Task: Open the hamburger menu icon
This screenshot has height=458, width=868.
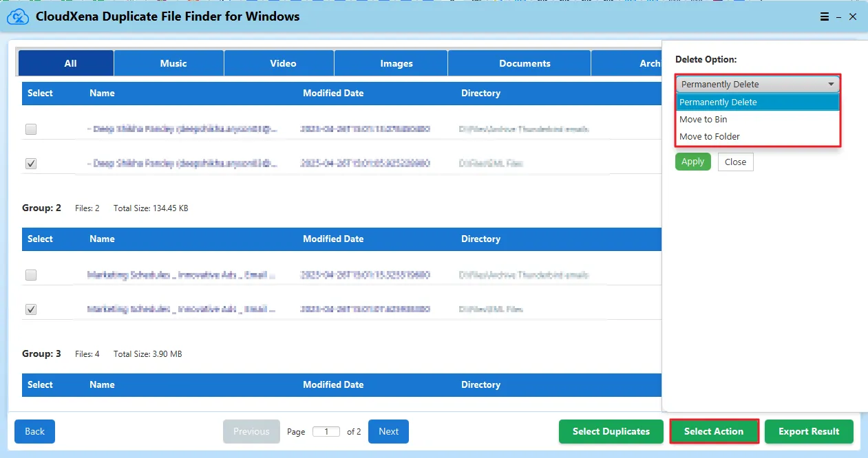Action: click(x=825, y=17)
